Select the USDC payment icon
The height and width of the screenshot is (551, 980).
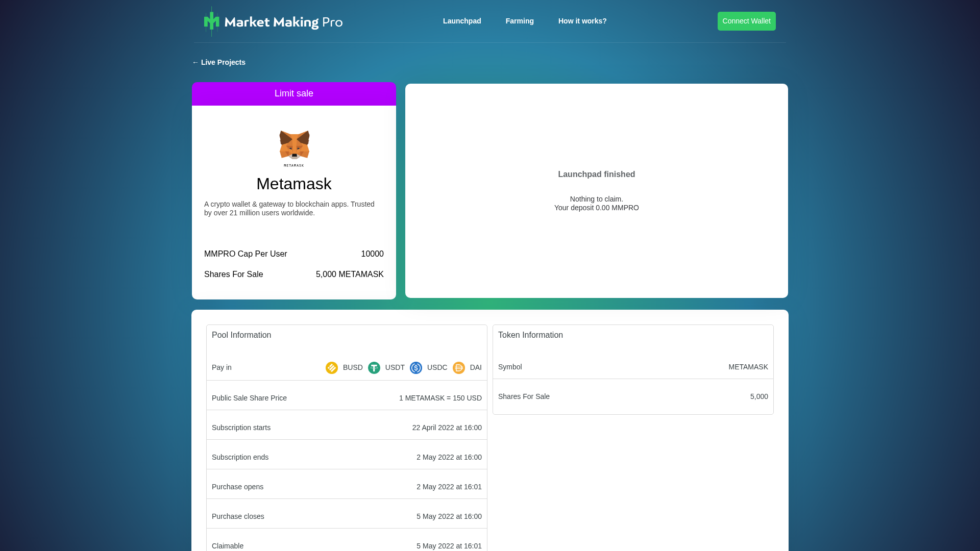[x=416, y=367]
